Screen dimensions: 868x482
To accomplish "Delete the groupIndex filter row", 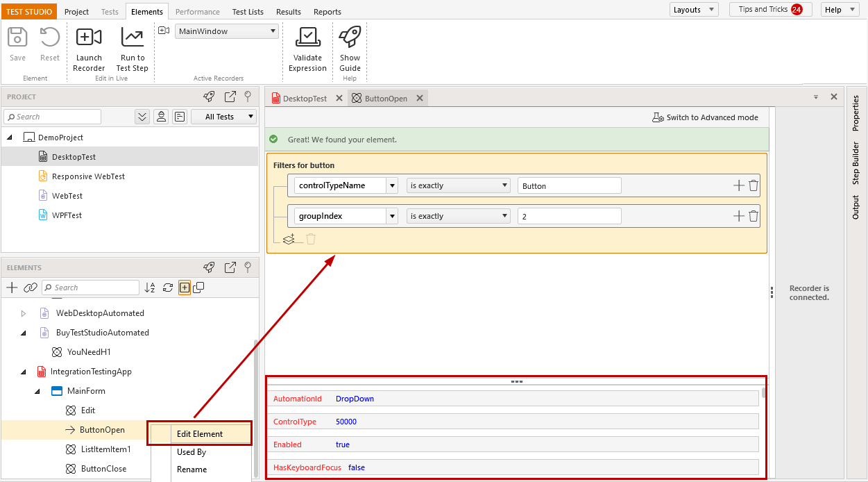I will (x=754, y=216).
